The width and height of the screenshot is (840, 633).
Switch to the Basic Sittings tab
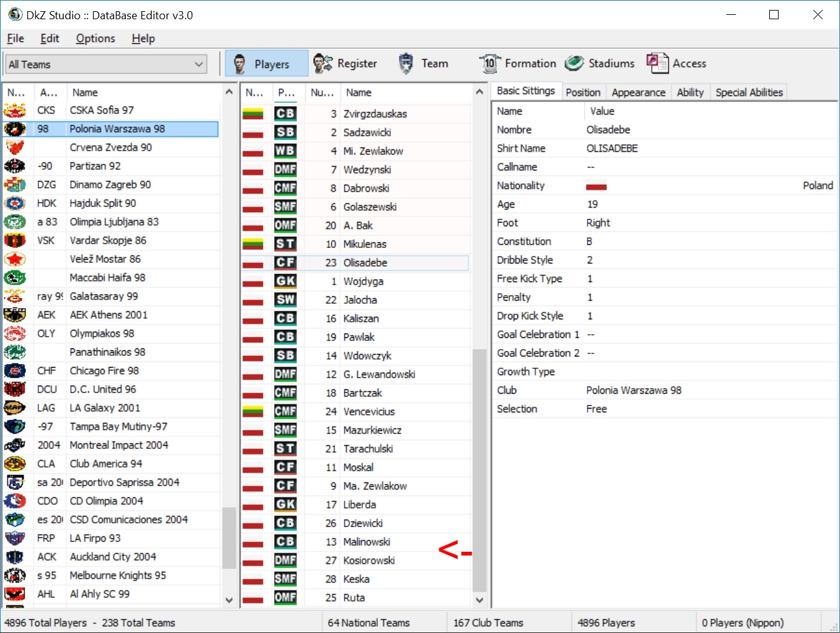pos(526,91)
